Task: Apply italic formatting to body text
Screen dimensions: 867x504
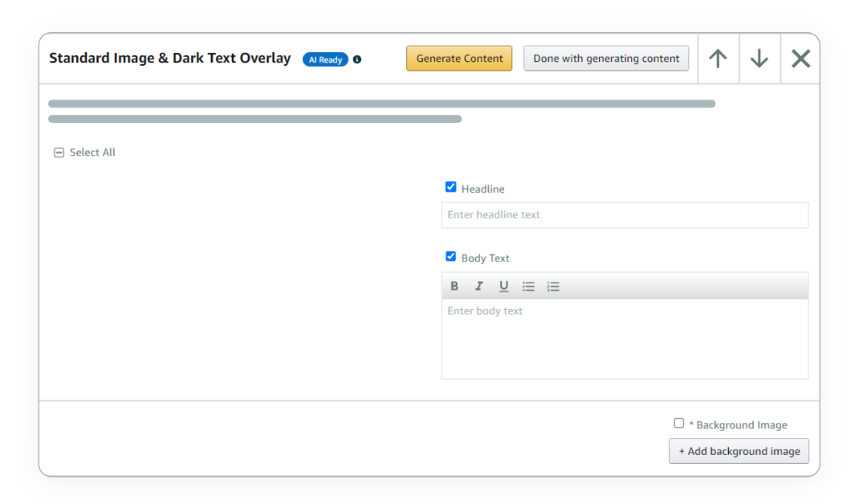Action: [478, 286]
